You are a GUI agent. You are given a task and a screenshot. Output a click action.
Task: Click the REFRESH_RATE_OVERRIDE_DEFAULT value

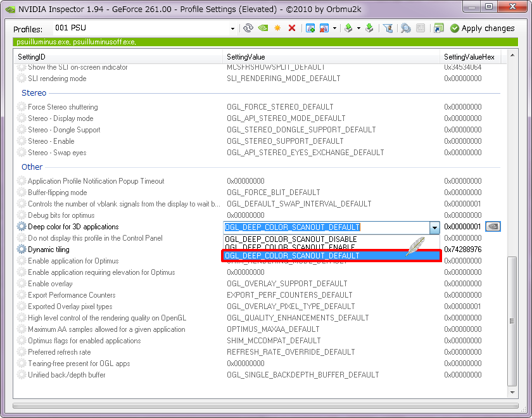(291, 352)
